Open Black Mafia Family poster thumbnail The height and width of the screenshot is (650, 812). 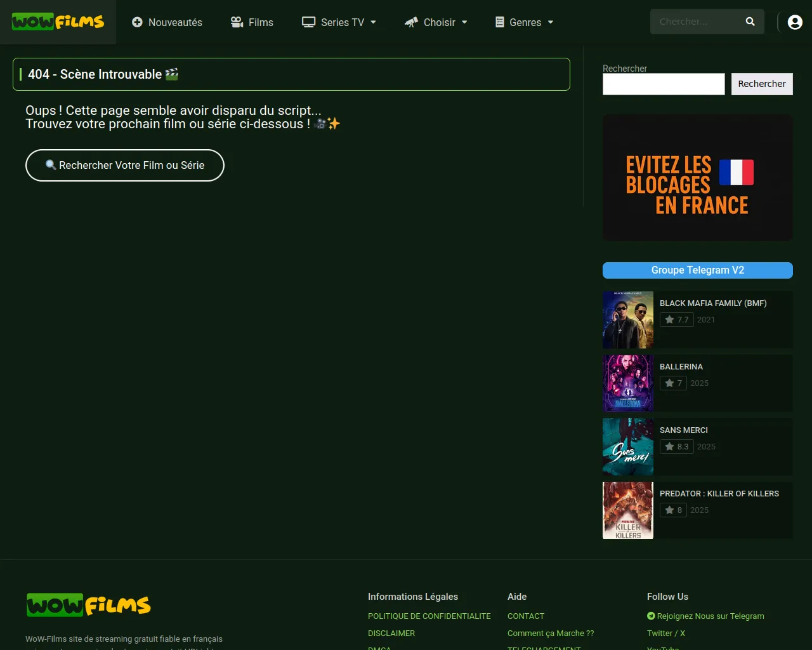point(628,320)
